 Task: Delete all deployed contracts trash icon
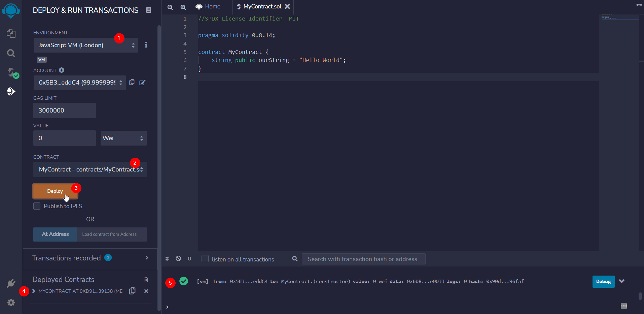tap(146, 280)
